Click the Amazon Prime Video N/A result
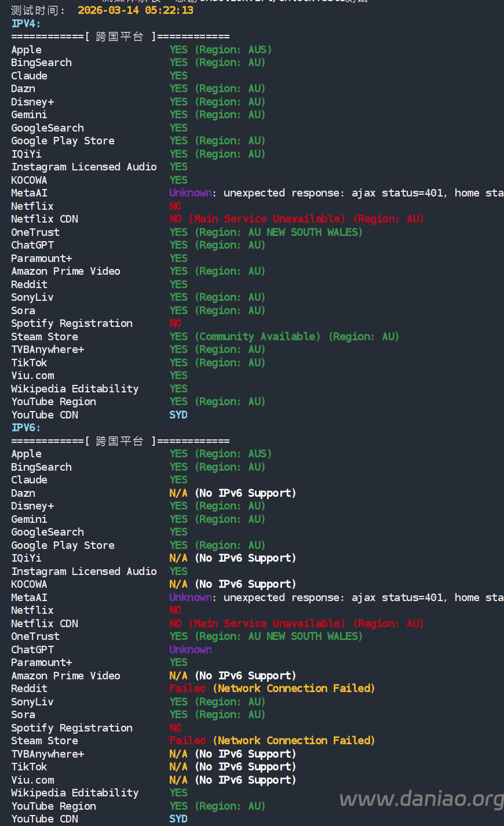 pyautogui.click(x=232, y=676)
